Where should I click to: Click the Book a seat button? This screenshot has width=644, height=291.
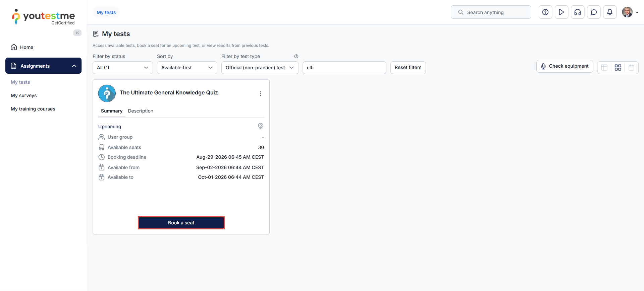[x=181, y=223]
